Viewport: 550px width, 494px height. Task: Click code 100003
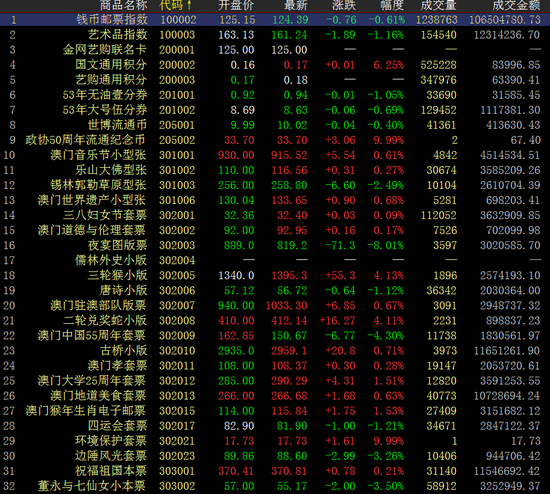tap(177, 35)
